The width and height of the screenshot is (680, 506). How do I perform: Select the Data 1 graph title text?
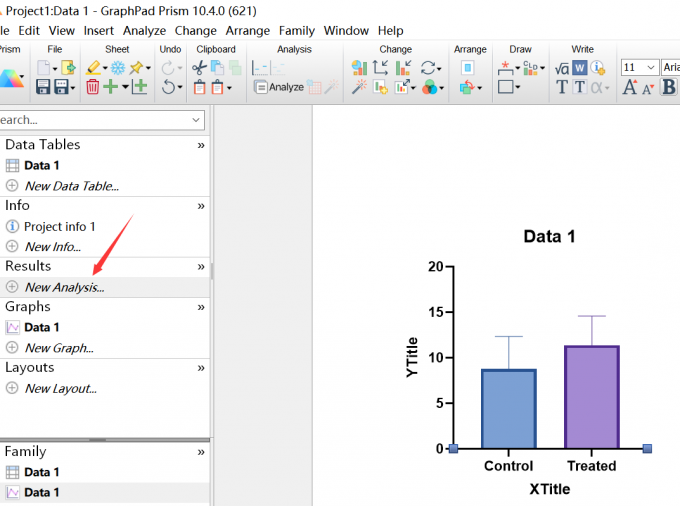[549, 237]
